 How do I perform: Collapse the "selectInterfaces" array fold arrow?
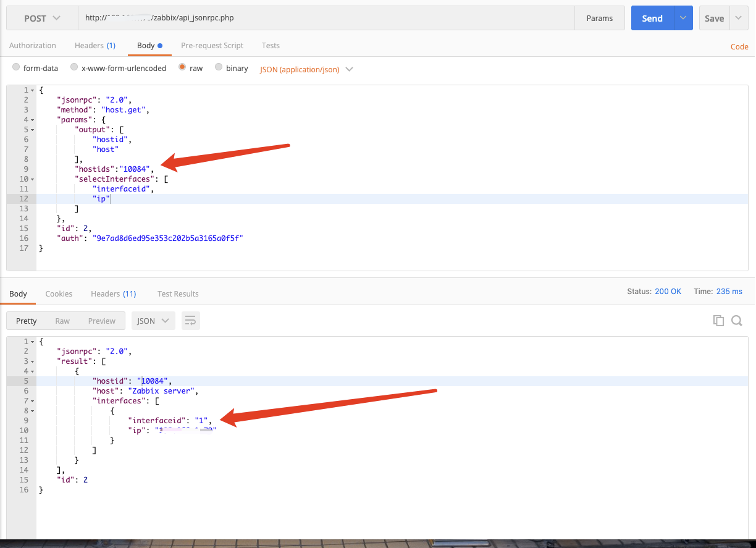tap(32, 179)
